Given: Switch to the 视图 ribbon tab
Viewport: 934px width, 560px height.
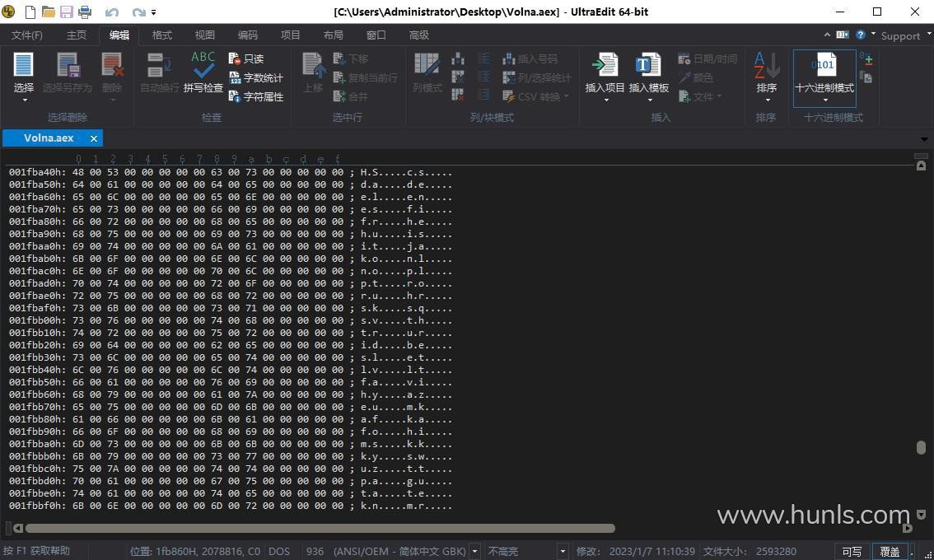Looking at the screenshot, I should (x=205, y=35).
